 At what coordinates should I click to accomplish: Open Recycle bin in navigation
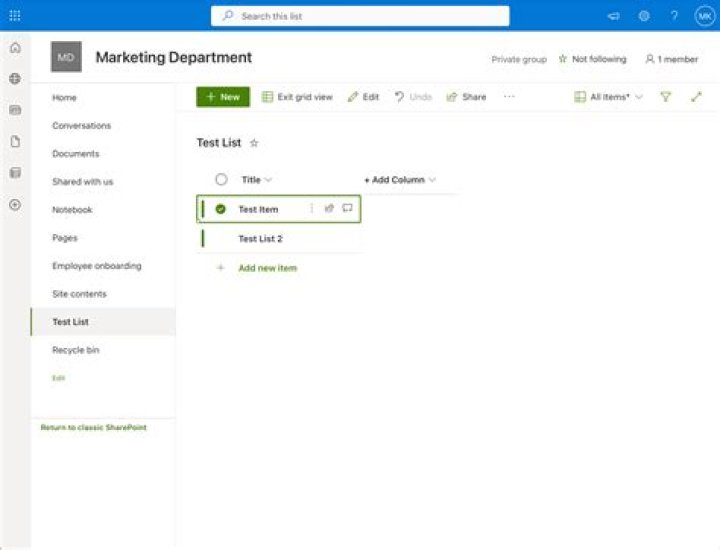(76, 350)
